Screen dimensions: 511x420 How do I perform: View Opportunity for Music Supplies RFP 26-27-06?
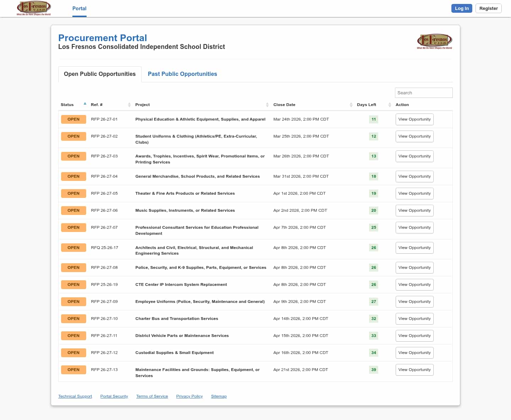[414, 210]
